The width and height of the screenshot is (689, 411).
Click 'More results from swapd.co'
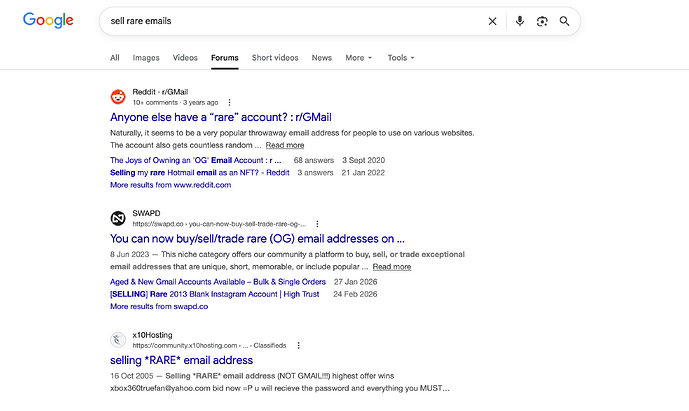(x=159, y=306)
